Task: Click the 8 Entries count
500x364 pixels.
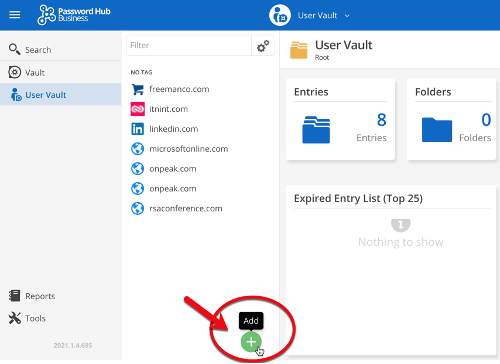Action: click(x=381, y=120)
